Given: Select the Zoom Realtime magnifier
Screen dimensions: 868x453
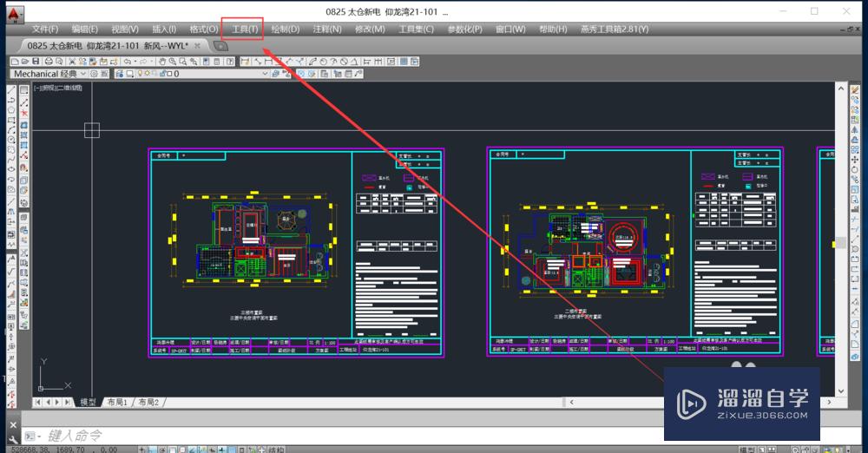Looking at the screenshot, I should (x=173, y=62).
